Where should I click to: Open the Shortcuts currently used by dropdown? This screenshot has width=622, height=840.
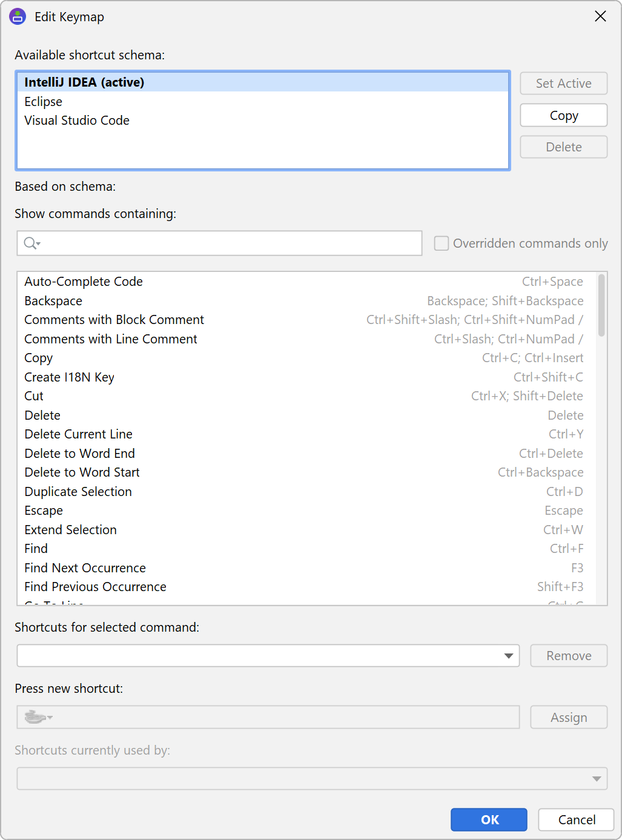click(x=597, y=779)
